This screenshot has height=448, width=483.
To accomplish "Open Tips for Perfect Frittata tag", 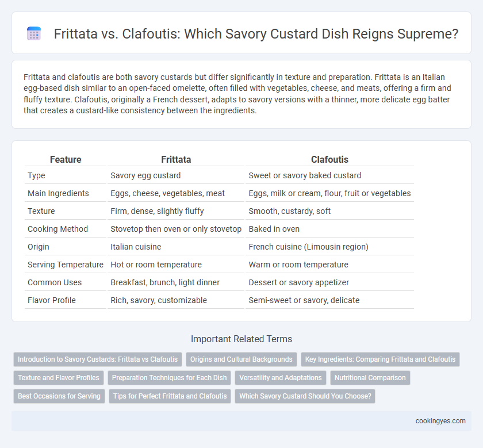I will point(170,396).
